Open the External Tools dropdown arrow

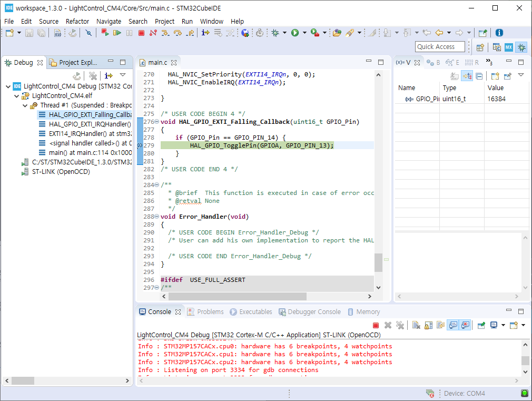[x=324, y=33]
